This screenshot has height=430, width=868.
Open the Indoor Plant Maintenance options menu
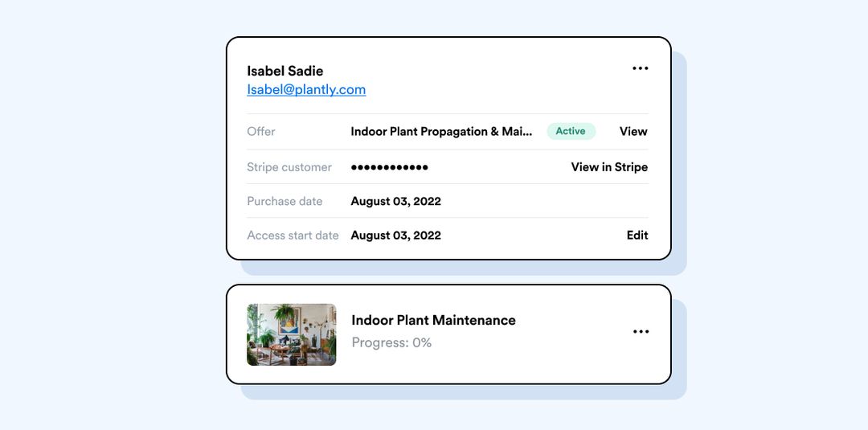point(640,332)
